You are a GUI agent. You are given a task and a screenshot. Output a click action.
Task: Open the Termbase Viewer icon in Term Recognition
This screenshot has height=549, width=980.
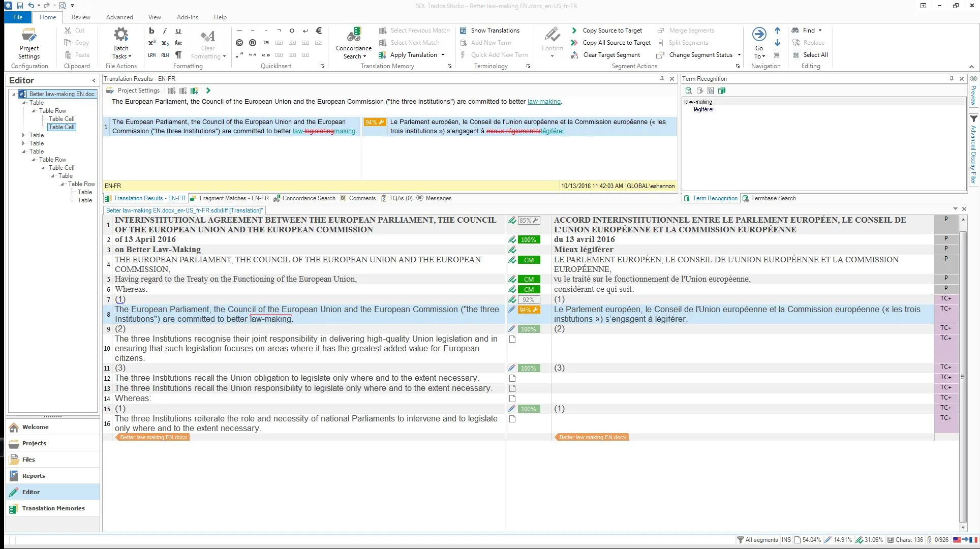[722, 90]
